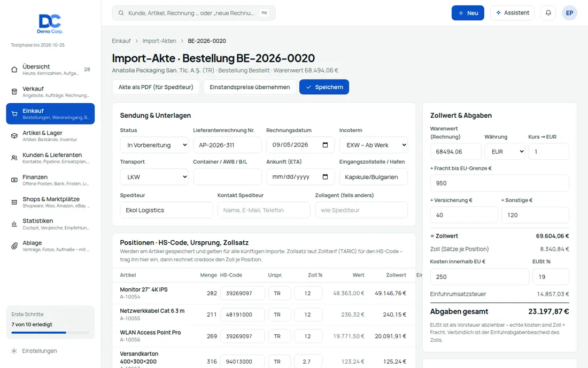Open the Incoterm dropdown
The width and height of the screenshot is (588, 368).
[x=374, y=145]
